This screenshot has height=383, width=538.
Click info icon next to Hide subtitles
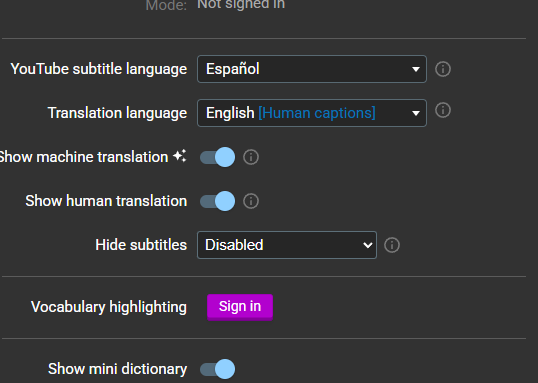pyautogui.click(x=392, y=245)
